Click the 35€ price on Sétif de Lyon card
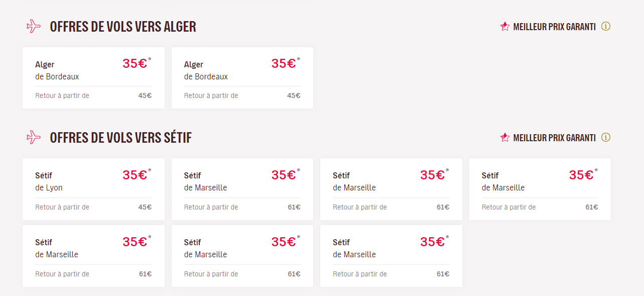 134,175
